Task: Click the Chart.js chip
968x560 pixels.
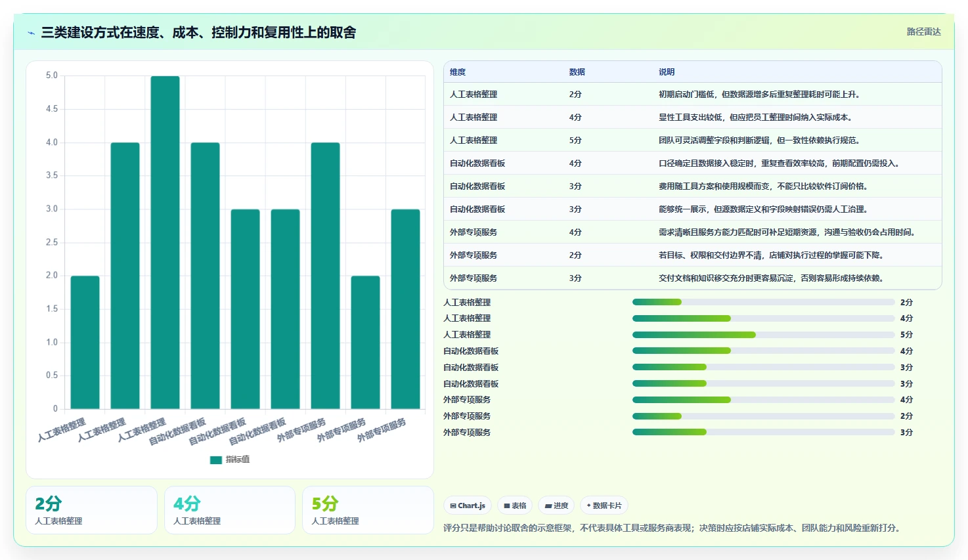Action: pyautogui.click(x=468, y=506)
